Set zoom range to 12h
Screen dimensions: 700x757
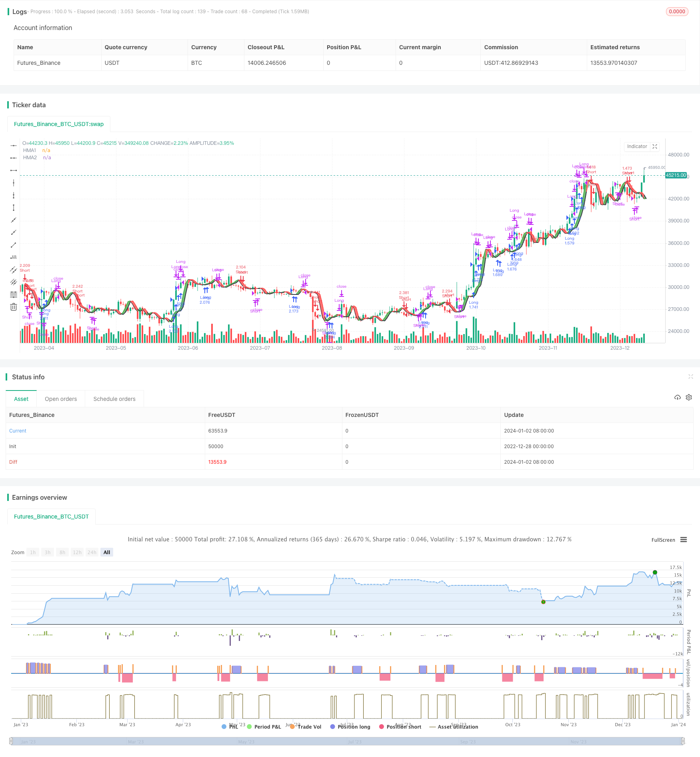coord(77,552)
